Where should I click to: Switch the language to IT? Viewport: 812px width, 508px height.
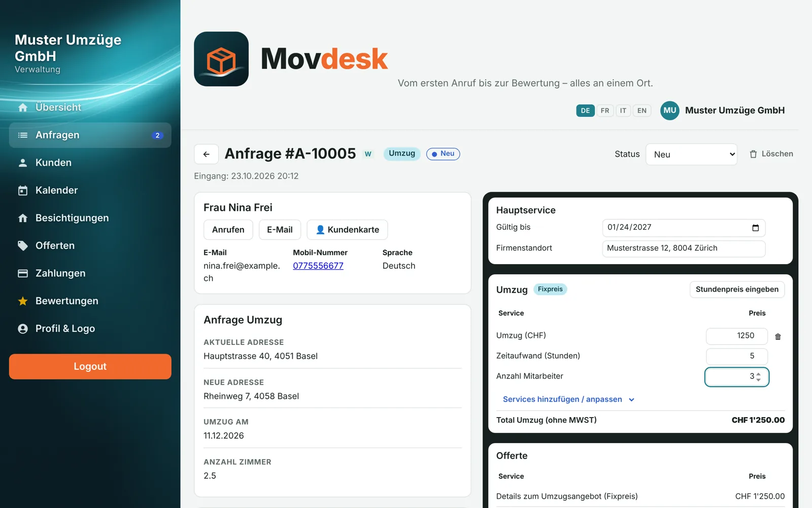(x=623, y=111)
